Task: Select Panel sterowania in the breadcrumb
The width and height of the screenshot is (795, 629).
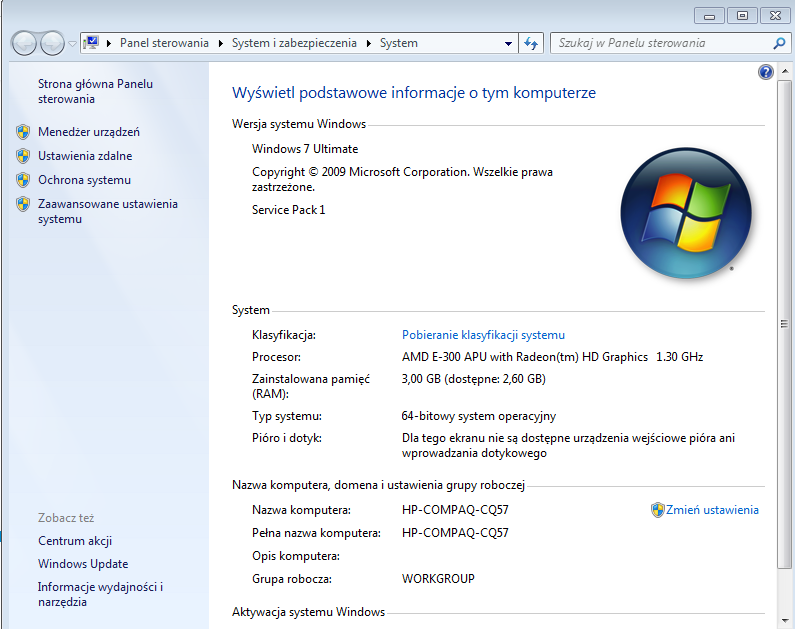Action: [x=164, y=43]
